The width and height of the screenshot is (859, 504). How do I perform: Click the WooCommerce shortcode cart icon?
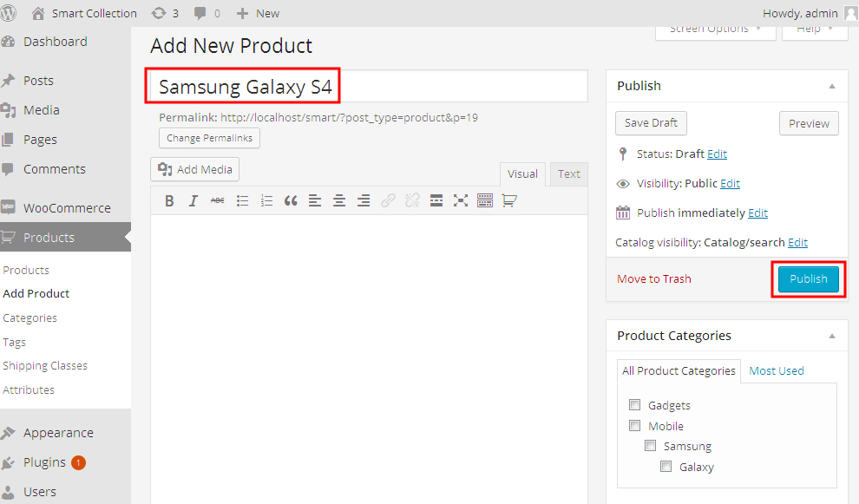click(509, 201)
